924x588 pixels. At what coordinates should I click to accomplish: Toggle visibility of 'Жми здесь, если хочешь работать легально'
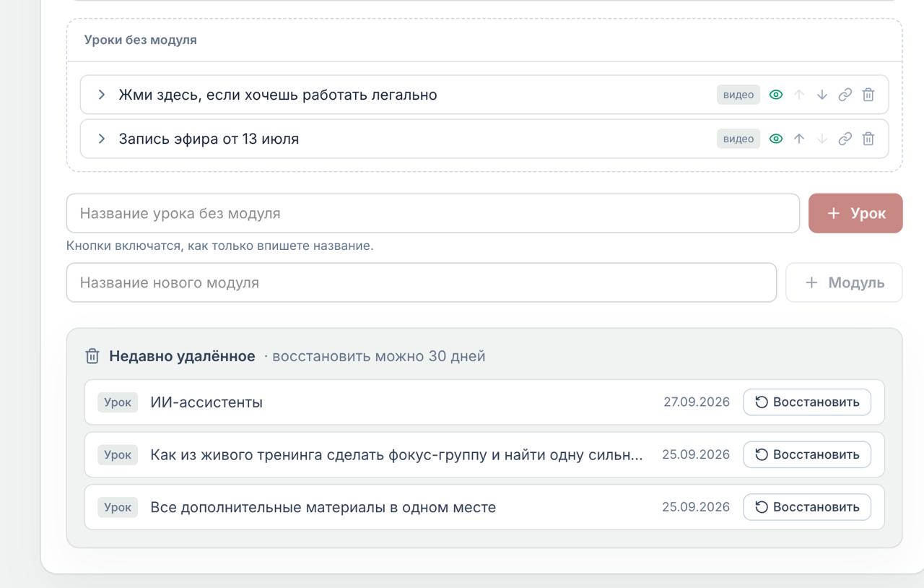[776, 95]
